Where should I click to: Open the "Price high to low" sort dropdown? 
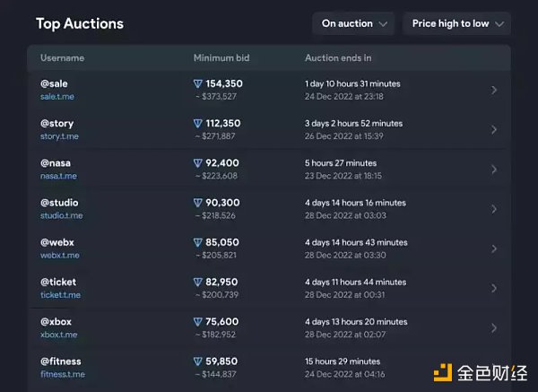tap(456, 23)
